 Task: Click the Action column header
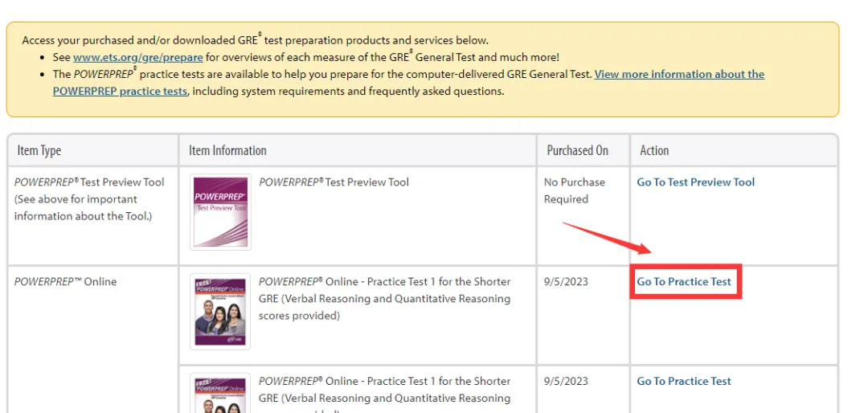[x=654, y=150]
